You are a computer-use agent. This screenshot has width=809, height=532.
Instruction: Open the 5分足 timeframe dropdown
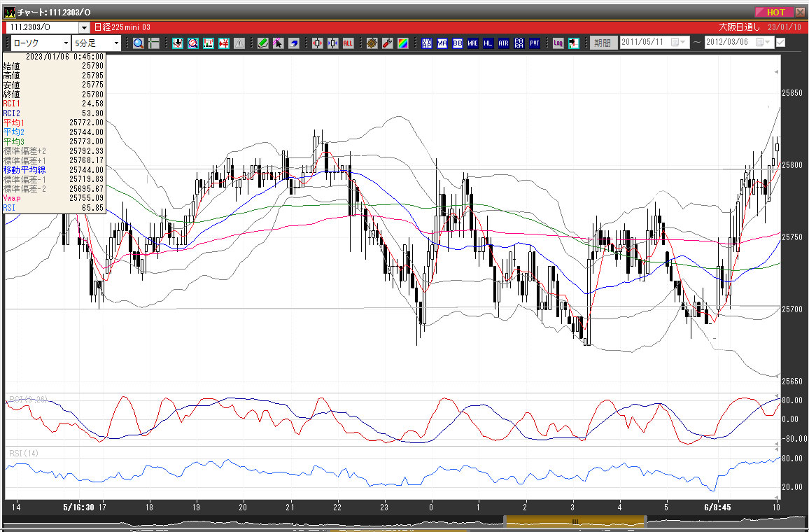point(116,43)
